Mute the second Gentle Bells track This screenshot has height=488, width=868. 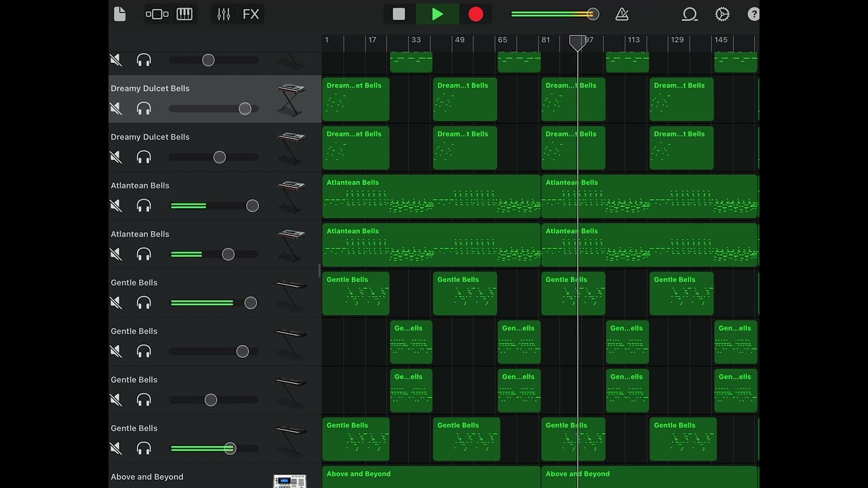[x=116, y=351]
